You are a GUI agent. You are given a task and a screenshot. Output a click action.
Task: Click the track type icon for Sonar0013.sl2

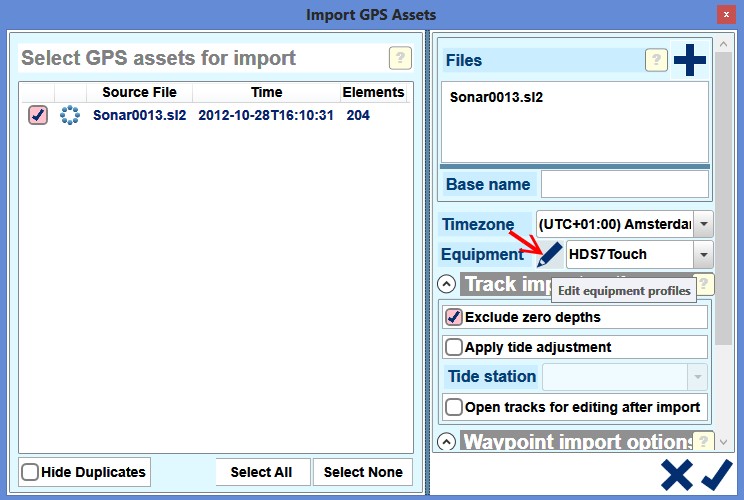(69, 115)
